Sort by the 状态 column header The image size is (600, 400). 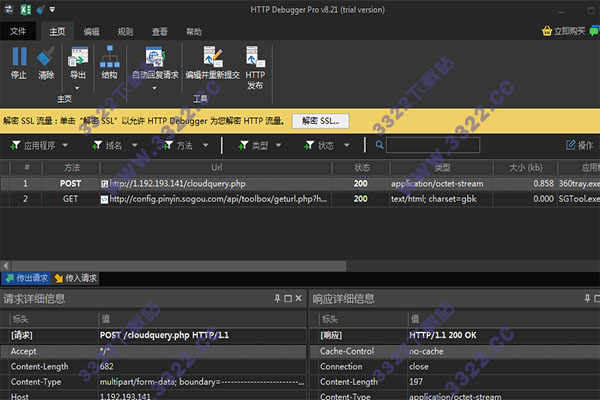coord(361,168)
